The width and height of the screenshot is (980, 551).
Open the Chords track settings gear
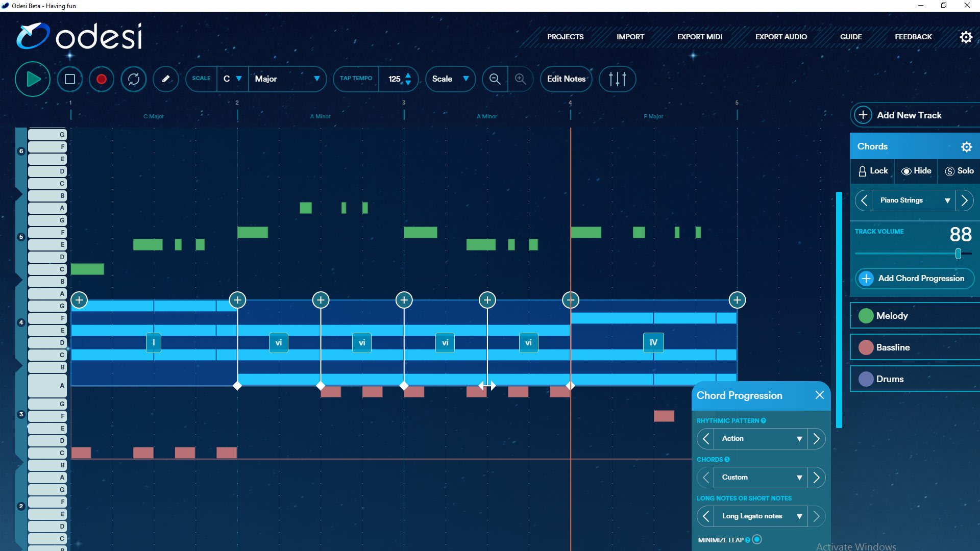[x=966, y=146]
